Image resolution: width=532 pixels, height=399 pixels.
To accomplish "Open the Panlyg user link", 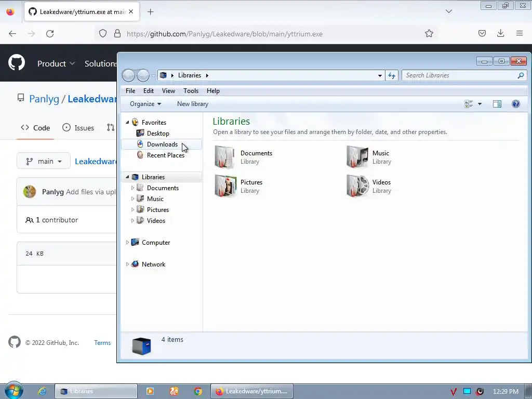I will click(x=44, y=99).
